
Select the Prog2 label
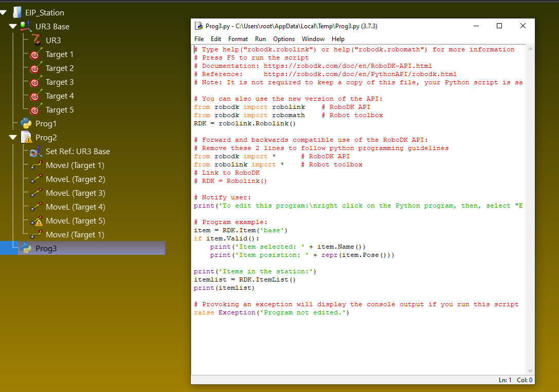46,138
